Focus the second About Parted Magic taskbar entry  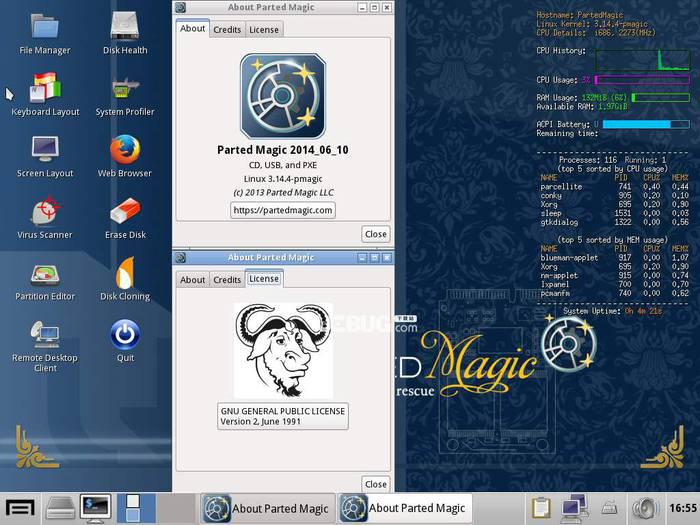pos(404,508)
